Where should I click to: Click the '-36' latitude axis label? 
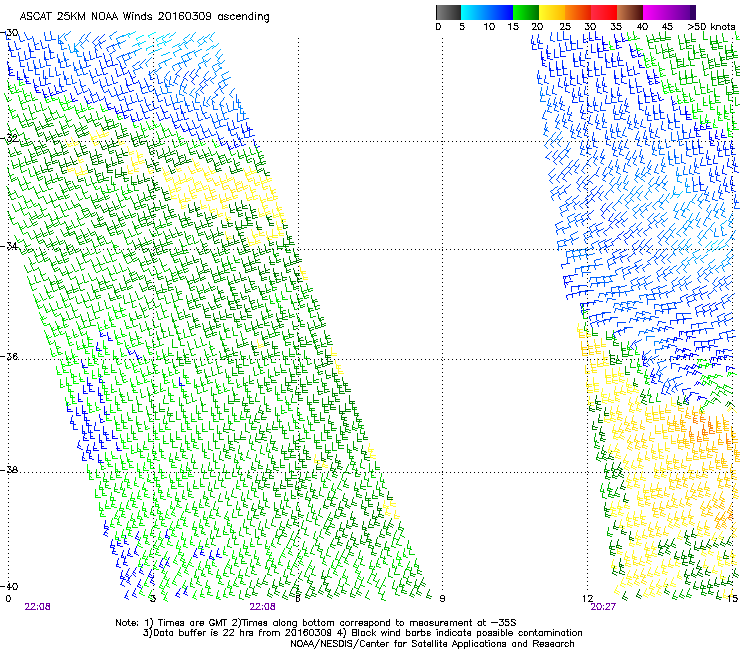tap(10, 356)
